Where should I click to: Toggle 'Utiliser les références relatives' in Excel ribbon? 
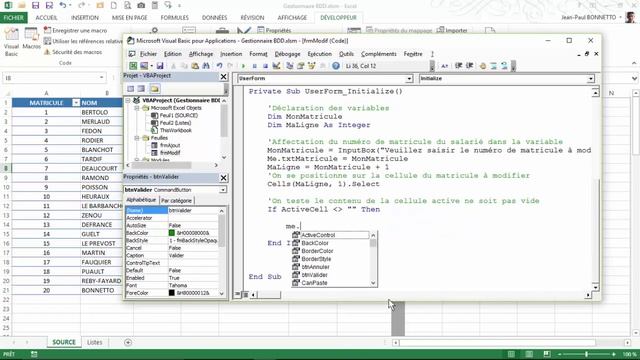point(83,41)
